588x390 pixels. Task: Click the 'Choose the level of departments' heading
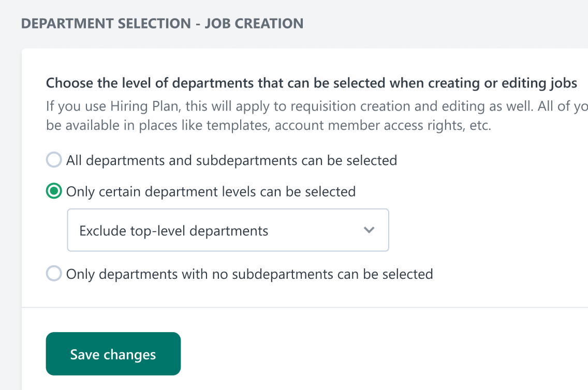311,83
